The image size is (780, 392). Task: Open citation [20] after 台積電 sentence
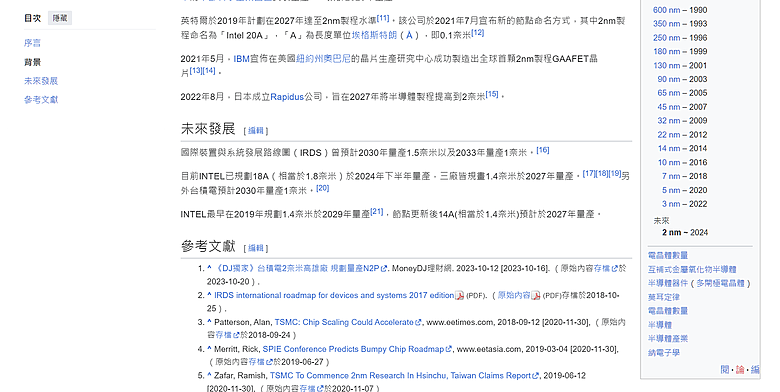322,188
